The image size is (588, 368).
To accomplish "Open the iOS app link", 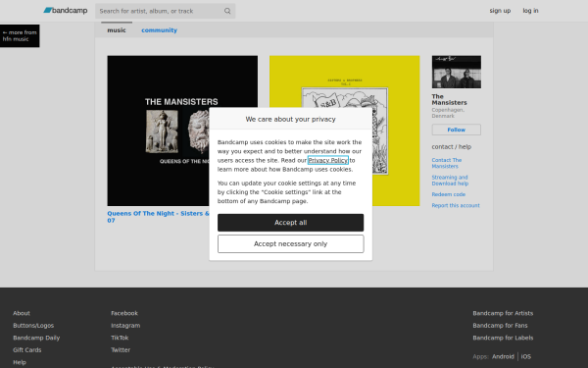I will 525,357.
